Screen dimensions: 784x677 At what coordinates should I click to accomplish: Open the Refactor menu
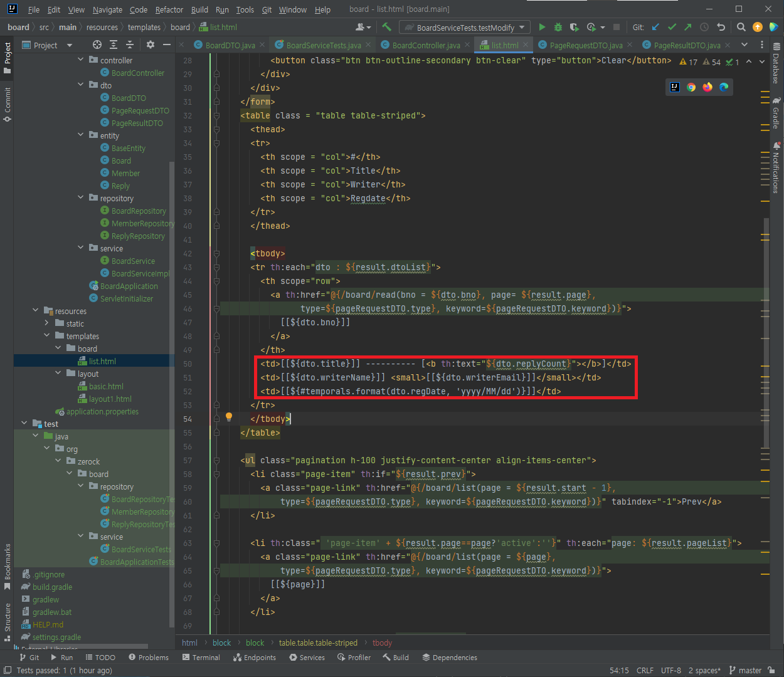pyautogui.click(x=169, y=9)
